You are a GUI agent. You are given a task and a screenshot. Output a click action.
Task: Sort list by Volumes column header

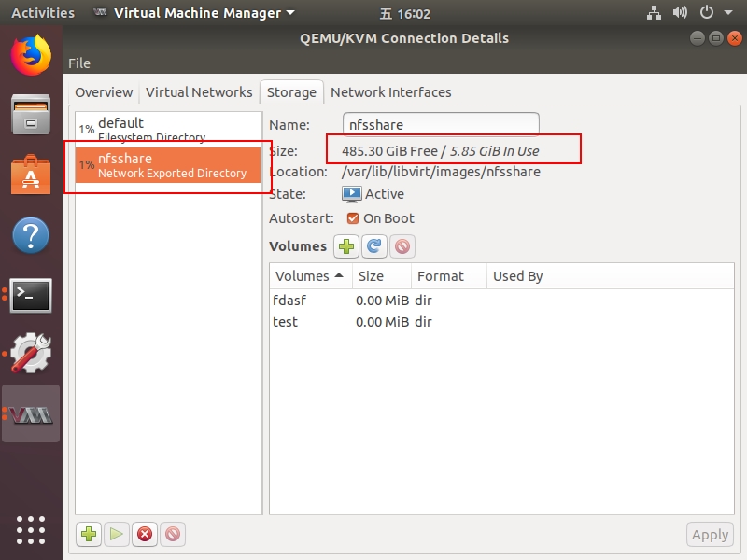pyautogui.click(x=309, y=276)
